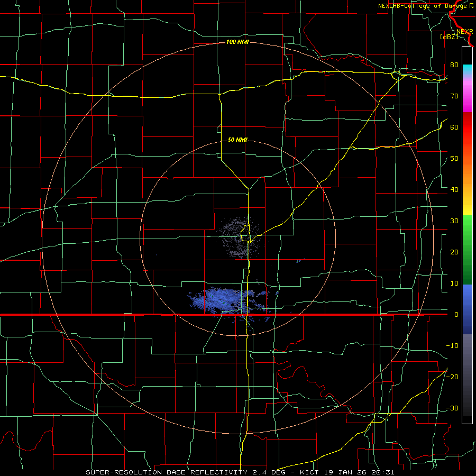Screen dimensions: 476x476
Task: Click the 40 value on the dBZ scale
Action: coord(454,190)
